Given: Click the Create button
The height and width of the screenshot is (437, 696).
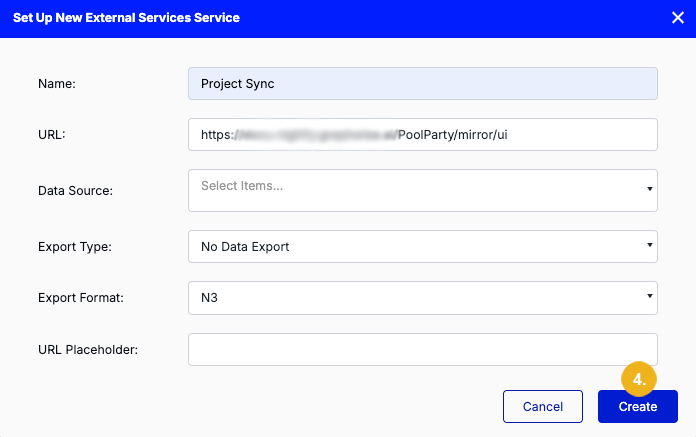Looking at the screenshot, I should [x=637, y=406].
